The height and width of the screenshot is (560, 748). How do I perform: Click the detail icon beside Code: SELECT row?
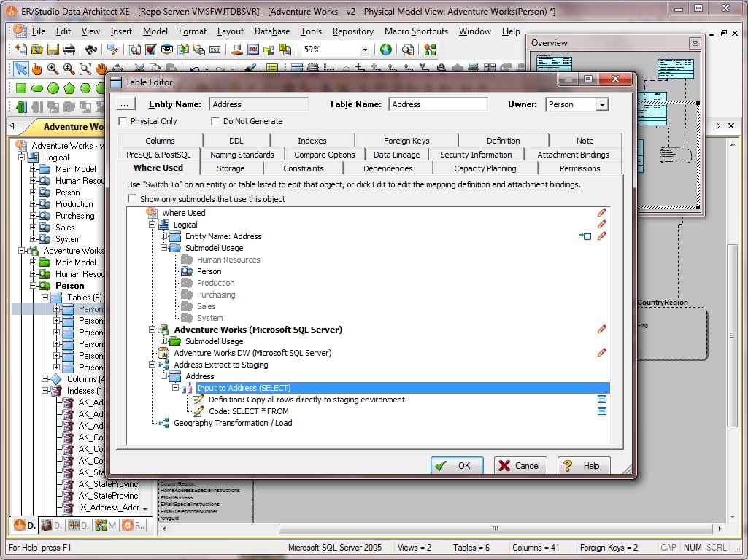pos(602,411)
